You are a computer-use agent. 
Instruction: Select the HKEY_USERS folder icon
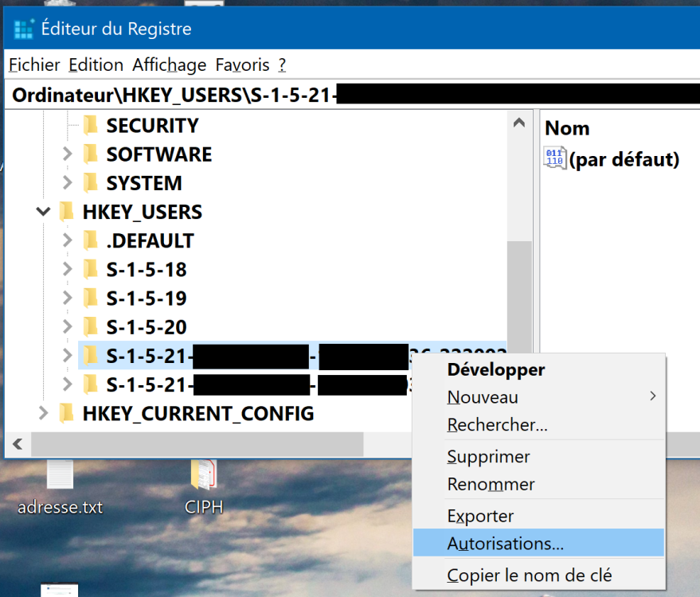point(67,212)
